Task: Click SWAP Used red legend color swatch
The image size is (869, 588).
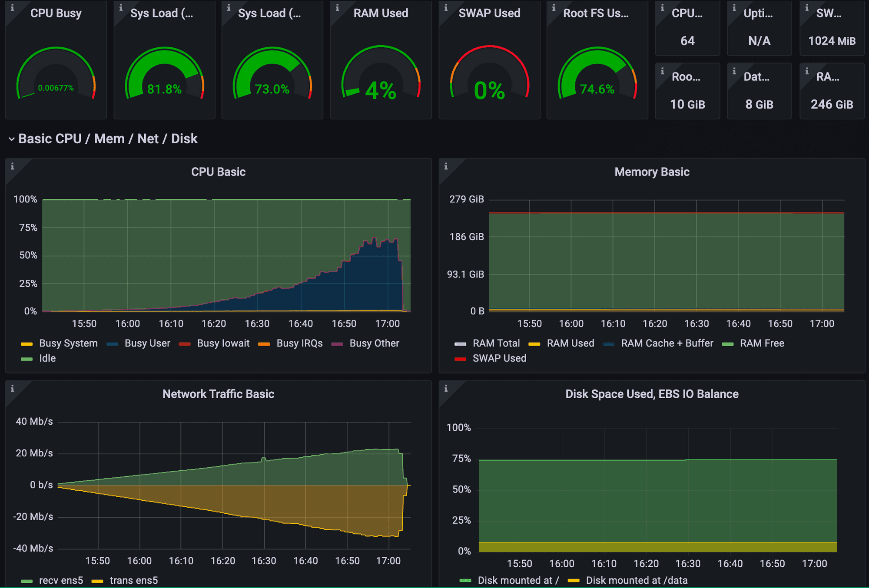Action: (460, 359)
